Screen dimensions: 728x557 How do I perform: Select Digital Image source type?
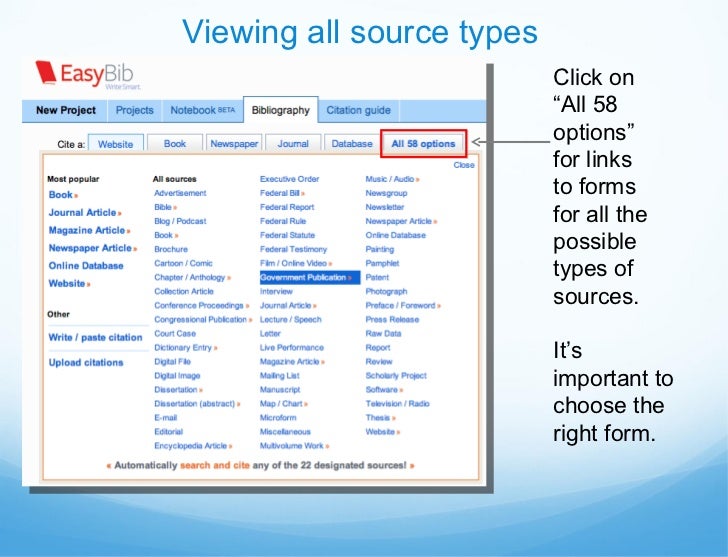[177, 376]
